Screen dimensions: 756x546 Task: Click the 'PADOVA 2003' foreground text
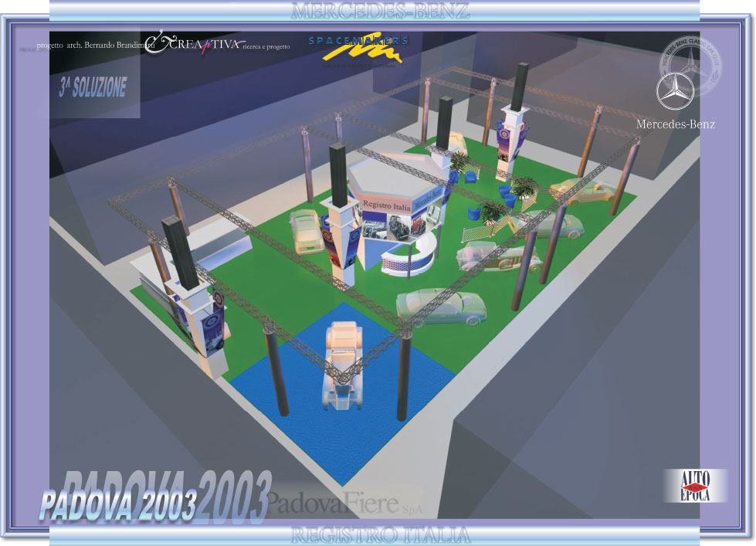[118, 506]
